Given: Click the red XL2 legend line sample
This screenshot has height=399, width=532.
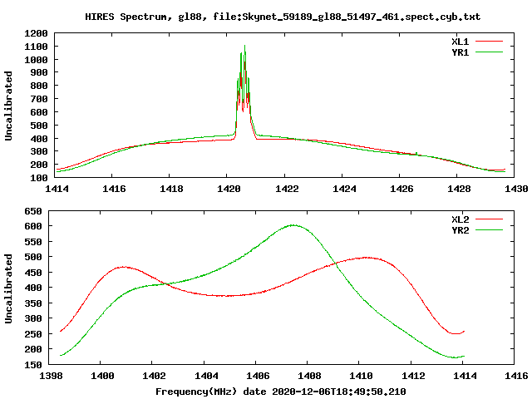Looking at the screenshot, I should (489, 219).
